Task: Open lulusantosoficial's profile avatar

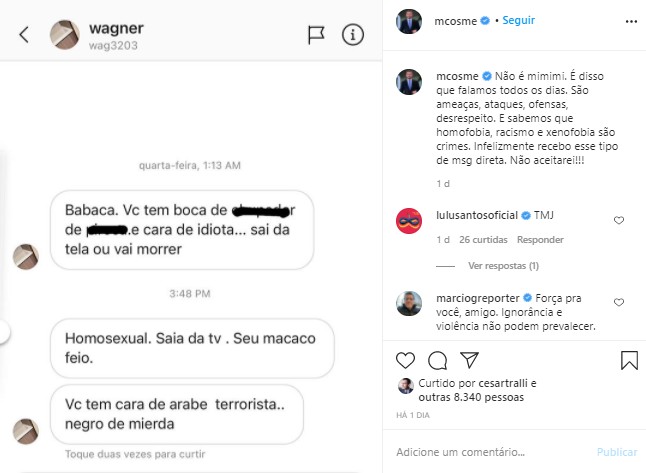Action: coord(409,221)
